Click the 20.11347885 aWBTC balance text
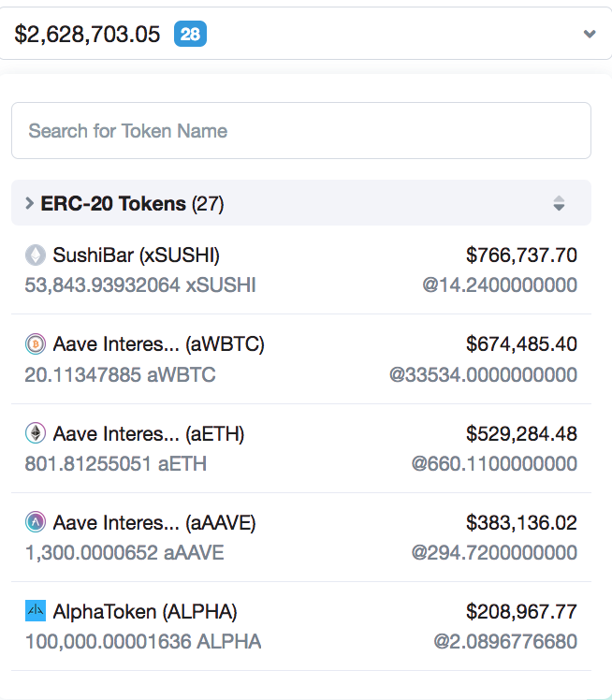 (120, 374)
